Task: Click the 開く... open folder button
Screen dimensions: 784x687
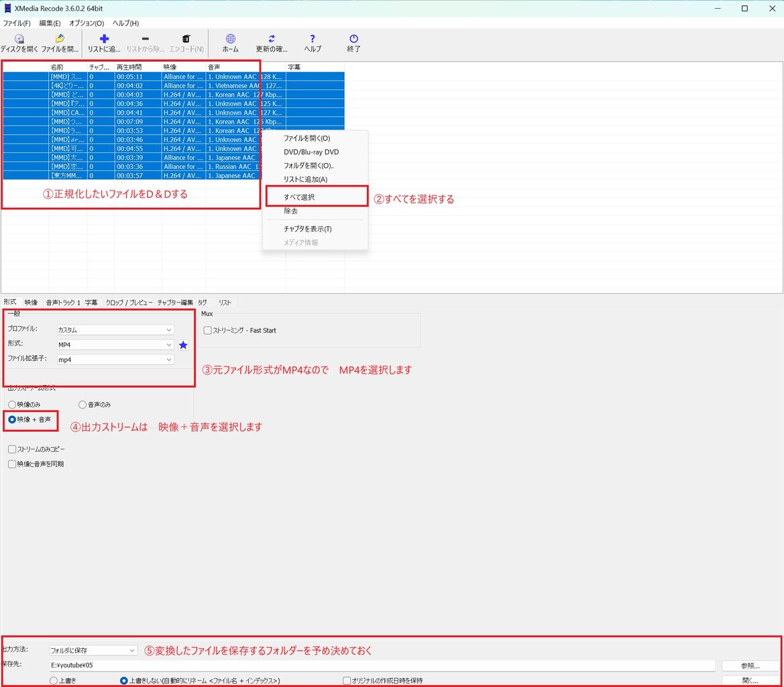Action: 750,681
